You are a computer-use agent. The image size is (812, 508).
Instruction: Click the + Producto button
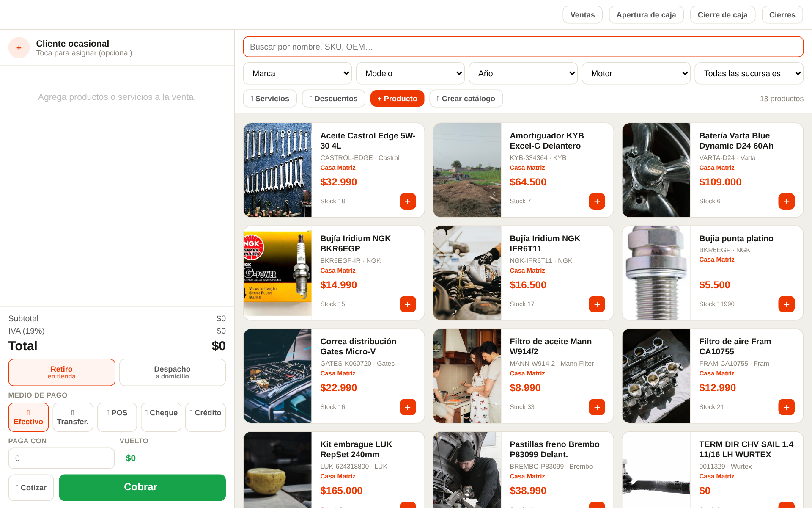pos(397,99)
